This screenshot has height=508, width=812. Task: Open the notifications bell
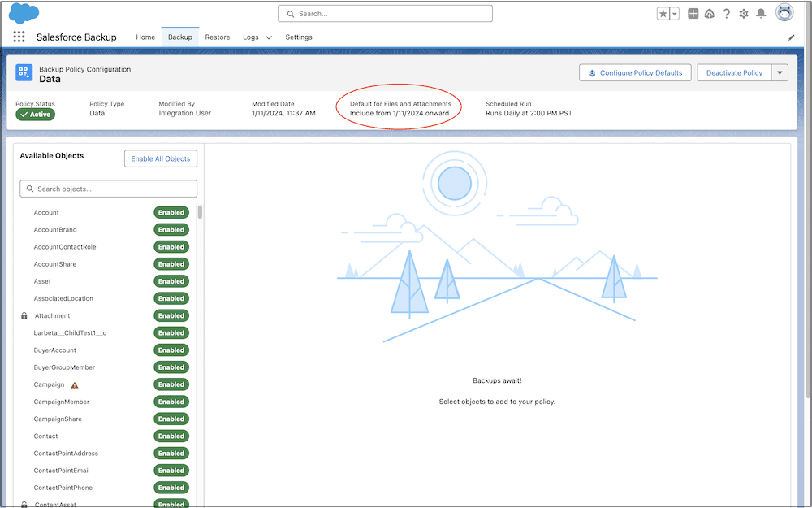pos(761,14)
